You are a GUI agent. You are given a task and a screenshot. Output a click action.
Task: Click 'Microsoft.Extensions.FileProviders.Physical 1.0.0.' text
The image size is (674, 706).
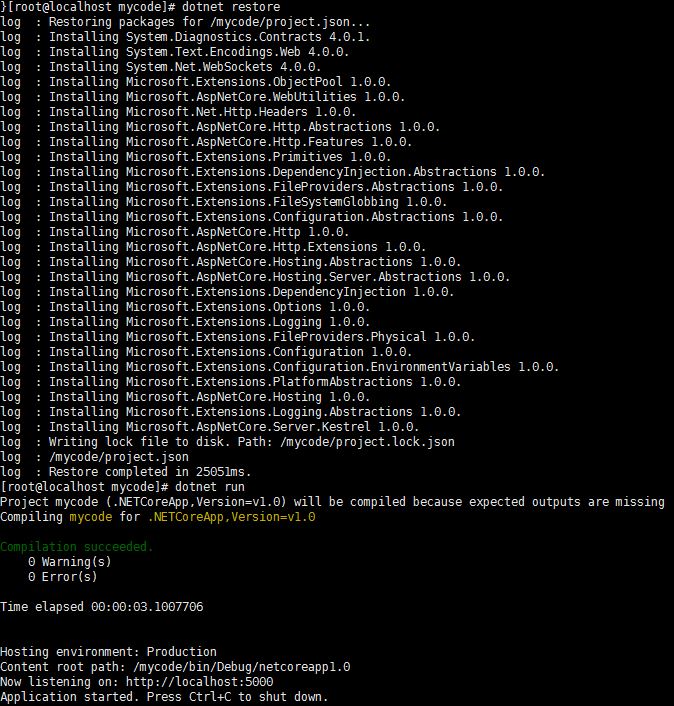300,337
